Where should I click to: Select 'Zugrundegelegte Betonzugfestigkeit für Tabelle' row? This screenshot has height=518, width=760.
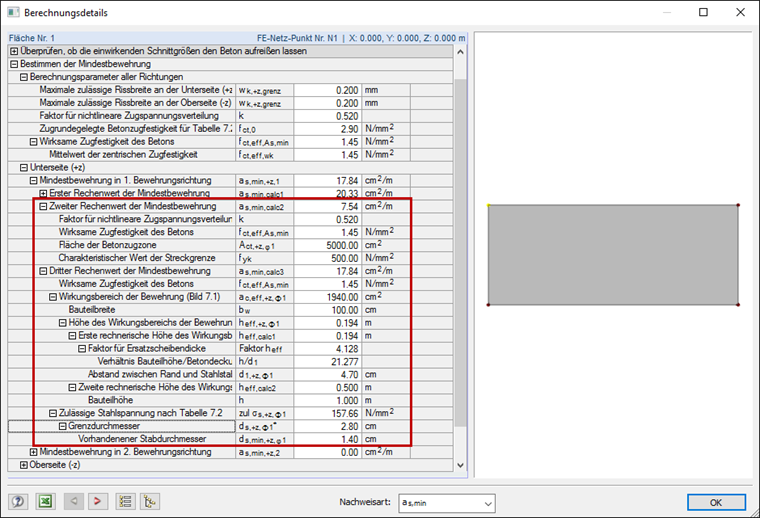click(x=230, y=129)
